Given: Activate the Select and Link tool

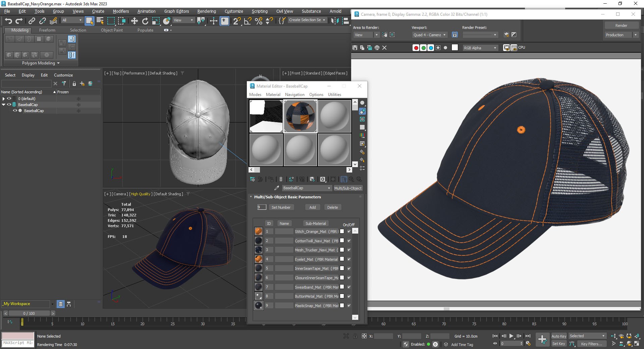Looking at the screenshot, I should pyautogui.click(x=32, y=21).
